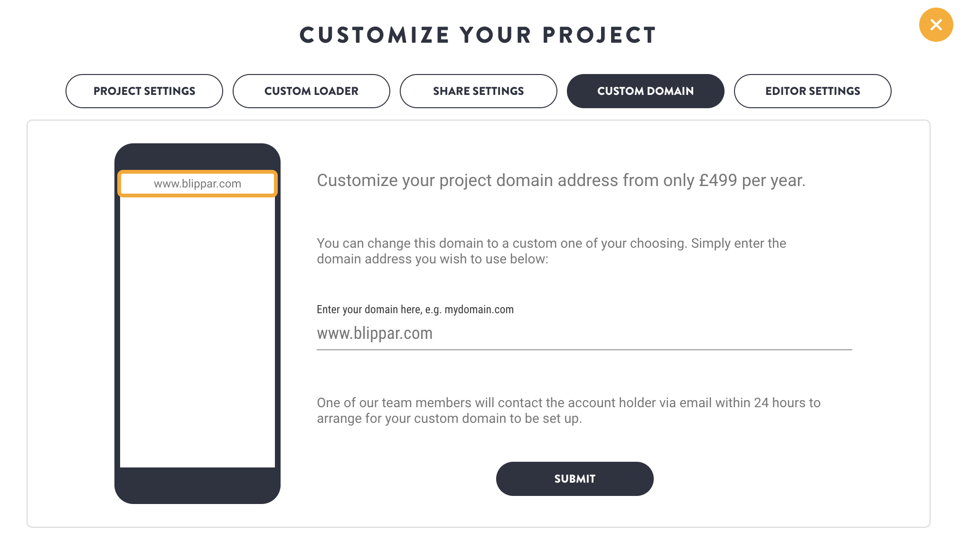Click the Submit button

coord(574,479)
